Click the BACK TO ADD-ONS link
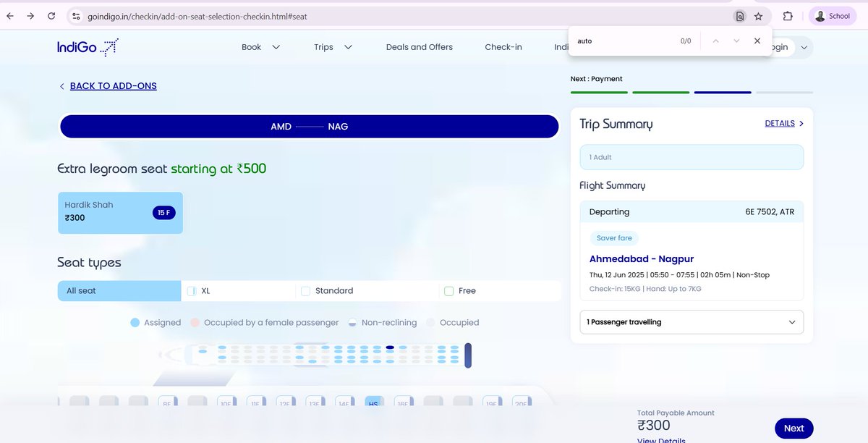 pos(114,85)
